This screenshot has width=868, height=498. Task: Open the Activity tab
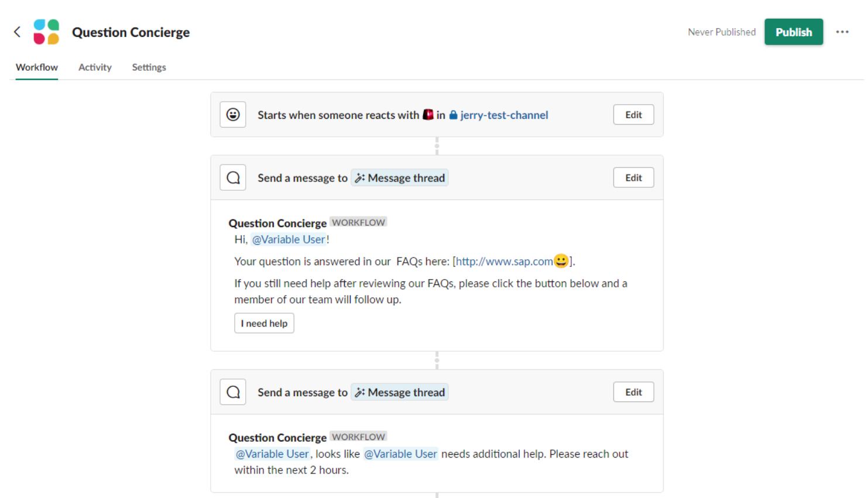point(95,67)
